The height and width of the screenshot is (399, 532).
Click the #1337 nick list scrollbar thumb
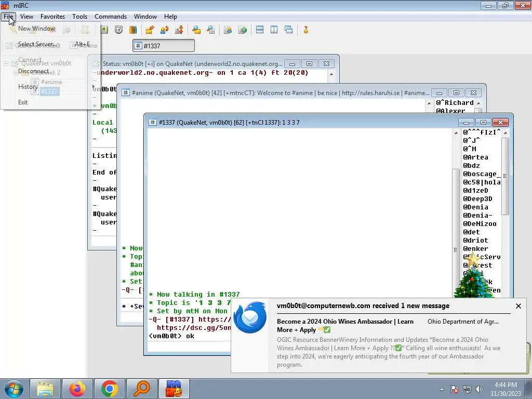[505, 176]
